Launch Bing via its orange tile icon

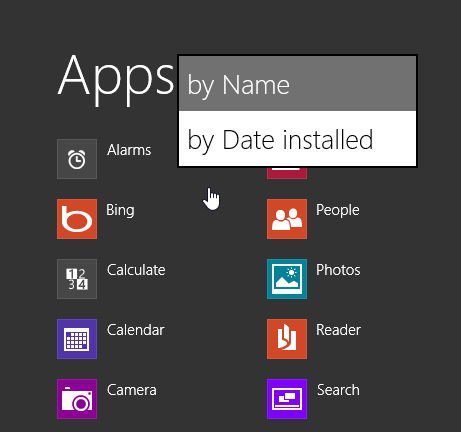click(x=77, y=219)
